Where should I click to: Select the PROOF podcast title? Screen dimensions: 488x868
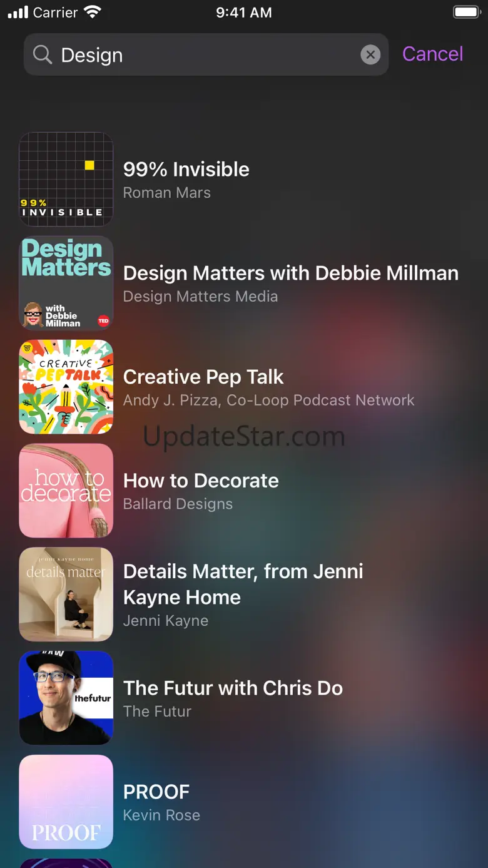(156, 792)
